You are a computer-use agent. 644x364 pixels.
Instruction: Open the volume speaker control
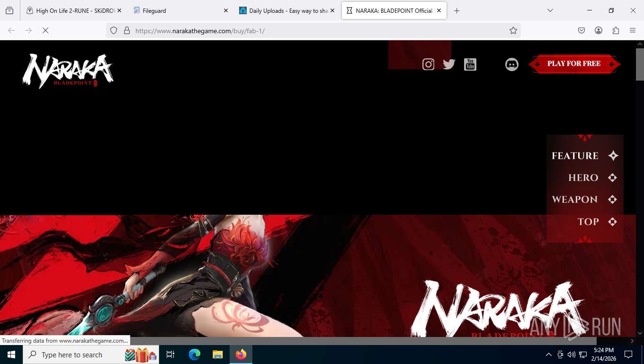pyautogui.click(x=572, y=355)
